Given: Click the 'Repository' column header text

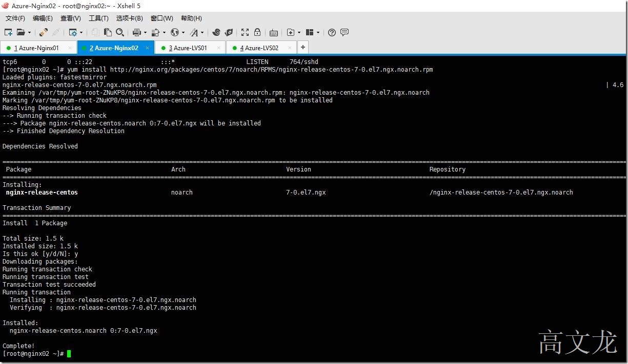Looking at the screenshot, I should click(x=448, y=169).
